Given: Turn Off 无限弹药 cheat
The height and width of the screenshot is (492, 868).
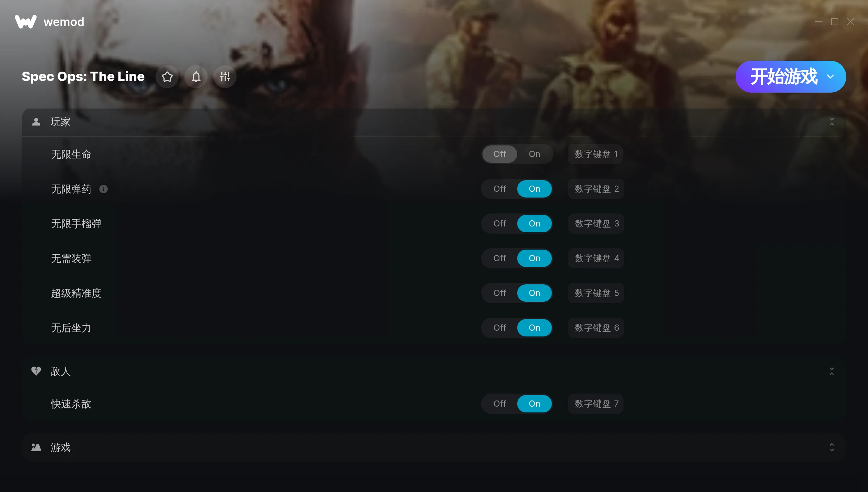Looking at the screenshot, I should (500, 189).
